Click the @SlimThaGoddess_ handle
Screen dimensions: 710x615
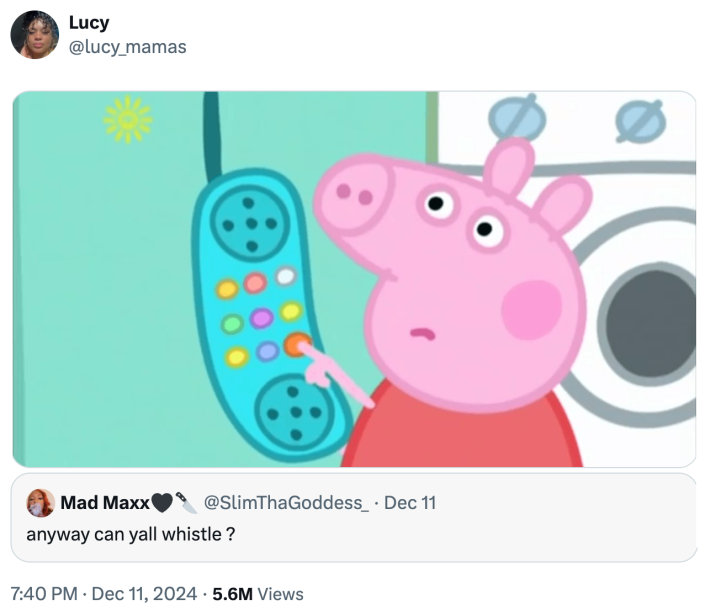click(286, 502)
